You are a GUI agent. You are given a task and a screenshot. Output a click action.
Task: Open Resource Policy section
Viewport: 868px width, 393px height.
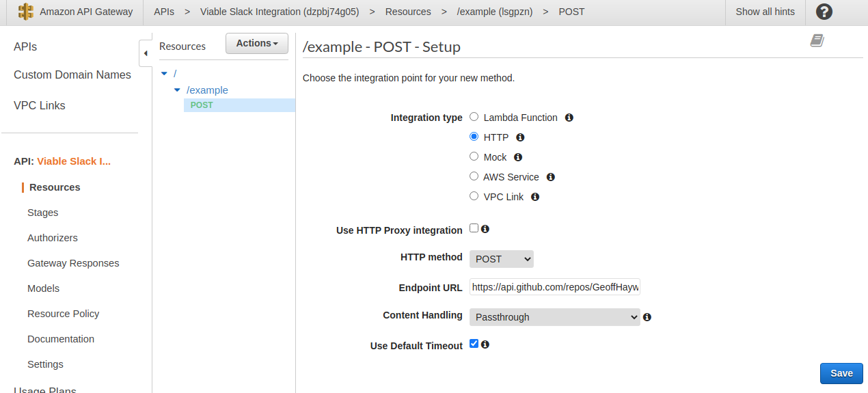tap(63, 314)
